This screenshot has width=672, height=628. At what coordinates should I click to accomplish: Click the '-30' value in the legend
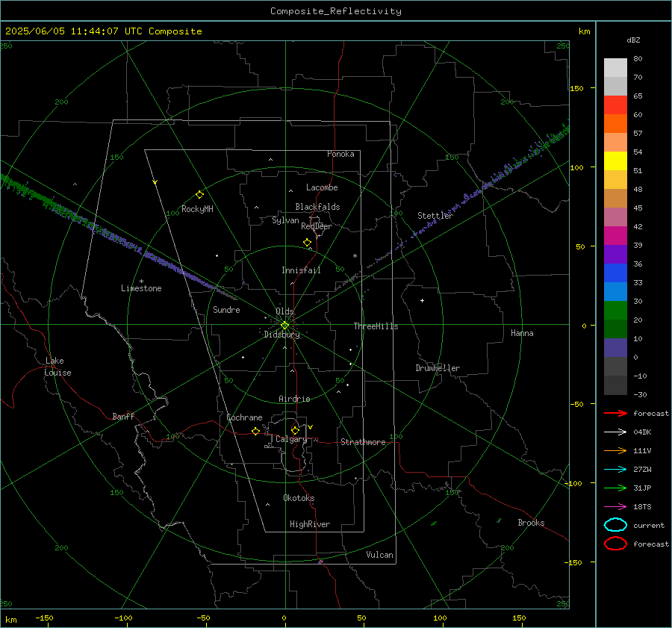(640, 394)
